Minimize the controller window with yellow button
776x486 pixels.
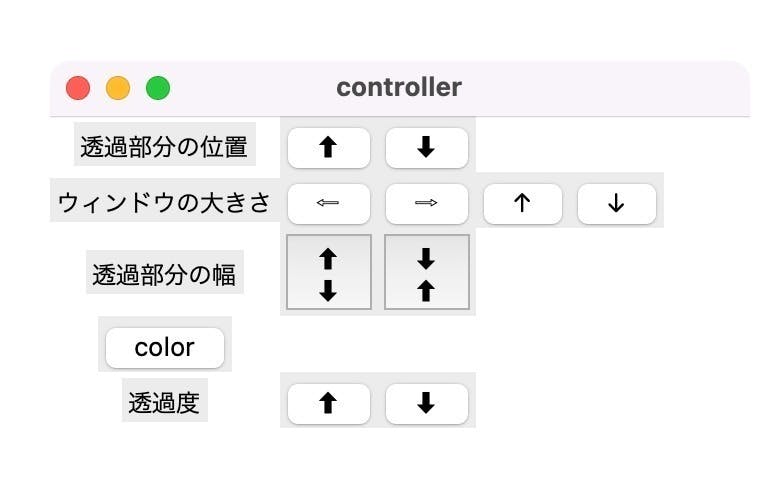pos(118,88)
